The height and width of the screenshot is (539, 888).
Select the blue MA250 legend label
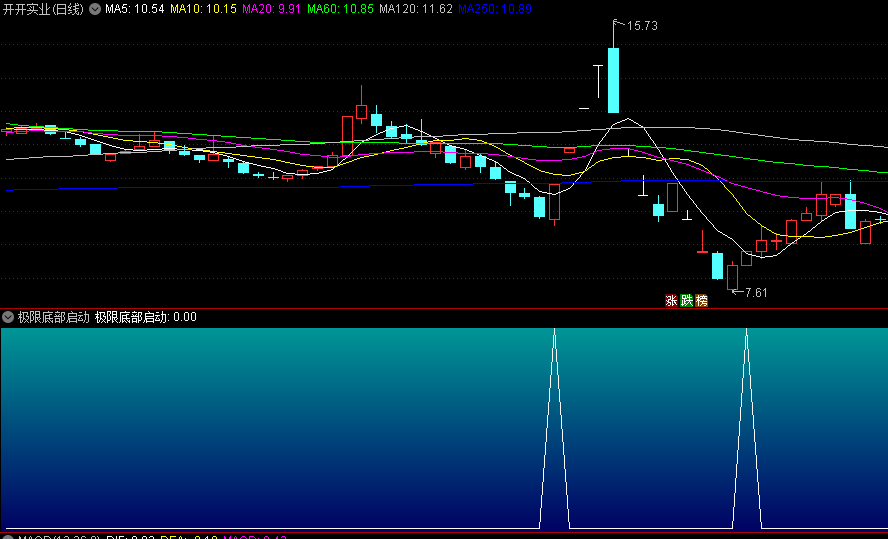[x=495, y=9]
